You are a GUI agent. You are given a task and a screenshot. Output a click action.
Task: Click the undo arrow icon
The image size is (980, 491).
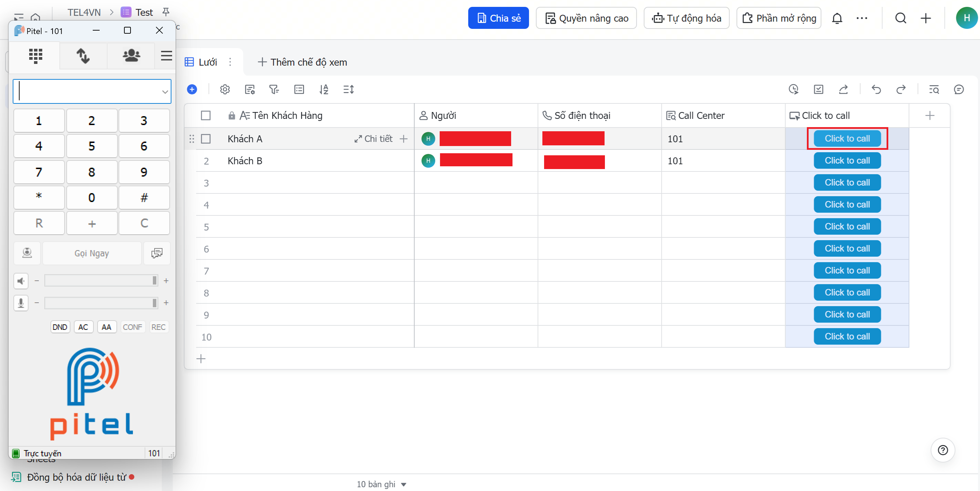[x=876, y=89]
